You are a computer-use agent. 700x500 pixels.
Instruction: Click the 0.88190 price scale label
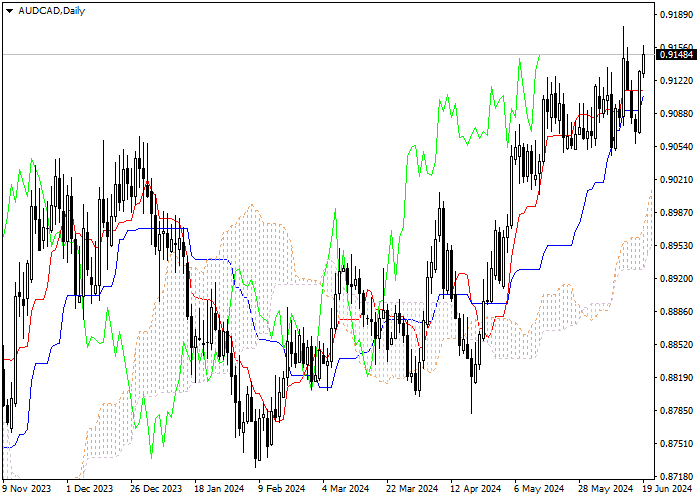coord(677,378)
